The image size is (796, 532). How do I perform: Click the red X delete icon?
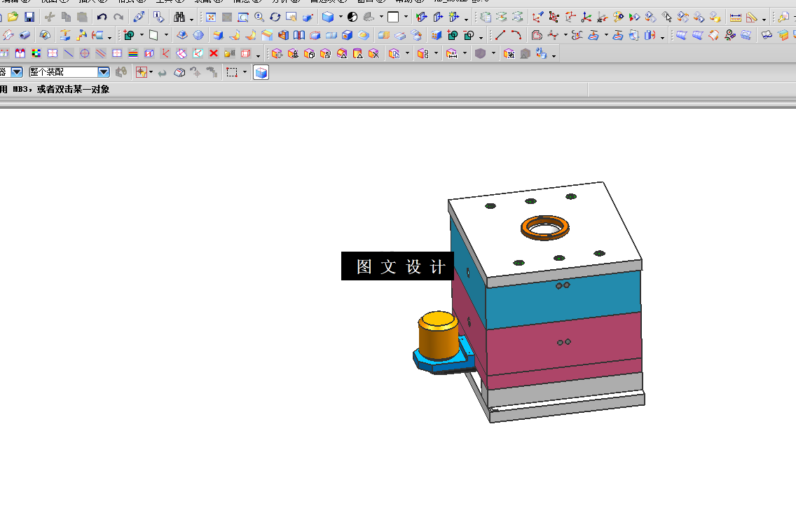214,53
